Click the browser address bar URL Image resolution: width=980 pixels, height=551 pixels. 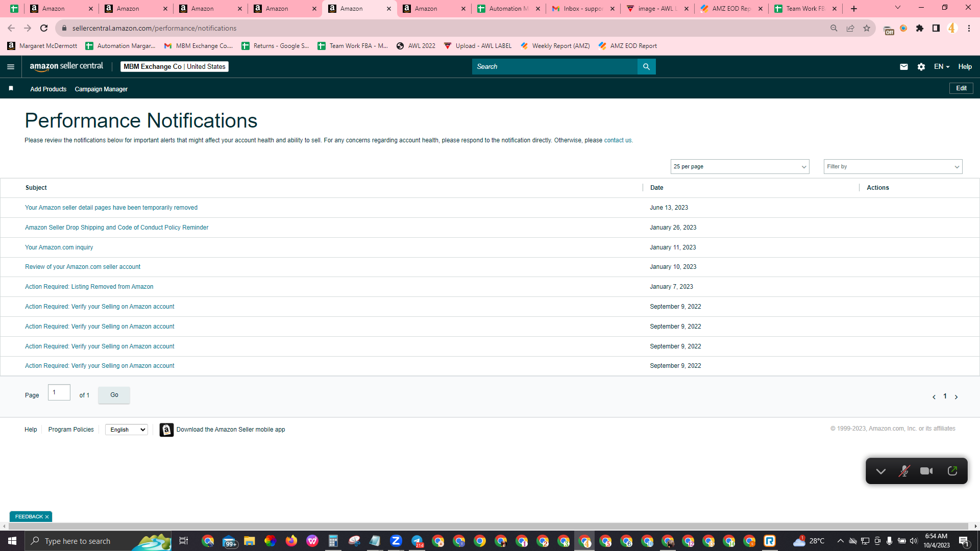pos(154,28)
